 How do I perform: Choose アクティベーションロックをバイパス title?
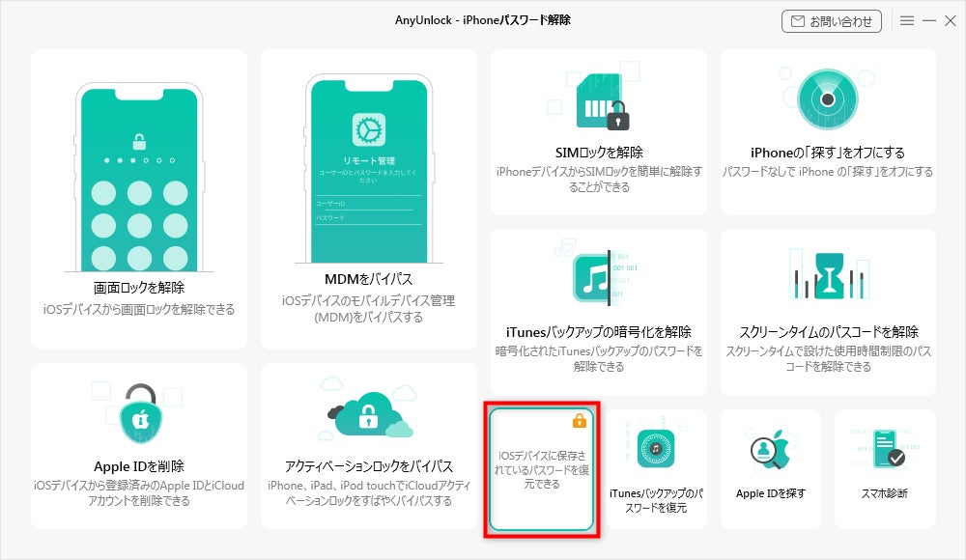[x=368, y=466]
